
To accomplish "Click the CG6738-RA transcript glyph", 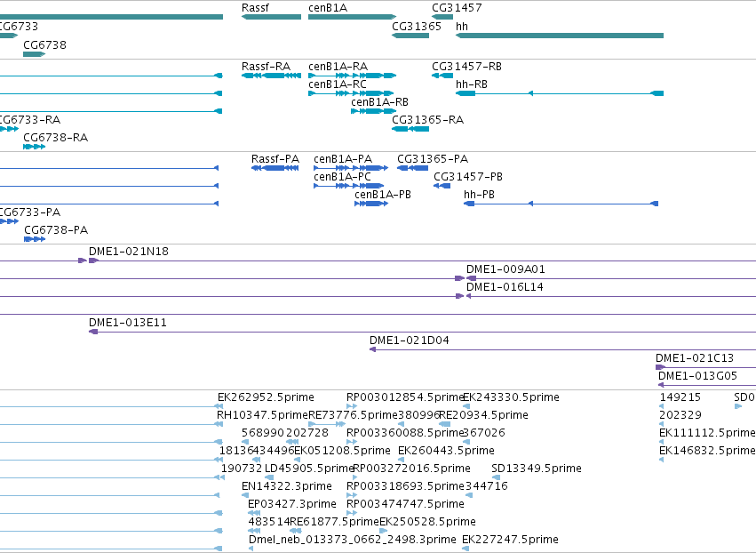I will click(x=35, y=147).
